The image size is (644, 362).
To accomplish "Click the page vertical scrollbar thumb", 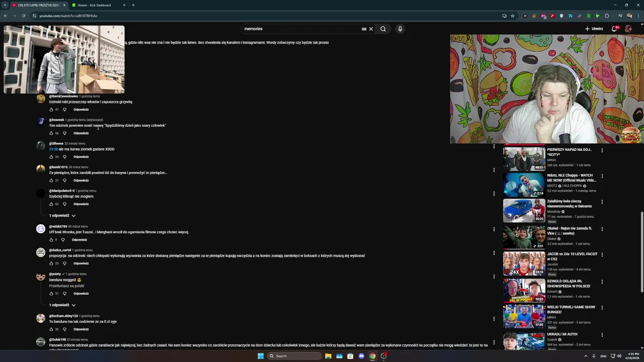I will 641,251.
